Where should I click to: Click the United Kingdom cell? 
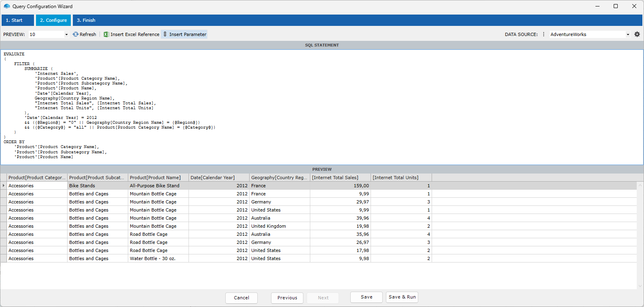click(280, 226)
